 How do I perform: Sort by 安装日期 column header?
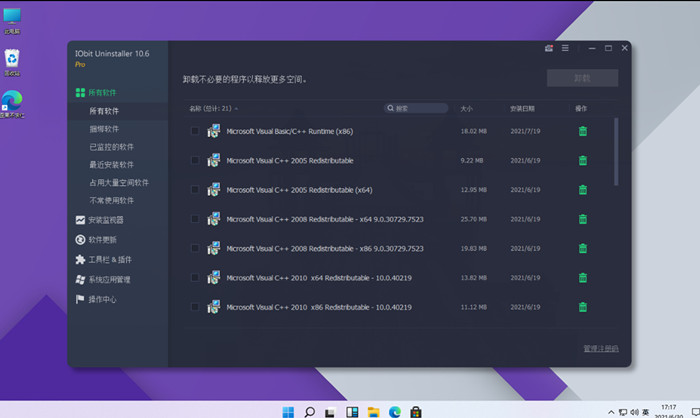pos(522,109)
